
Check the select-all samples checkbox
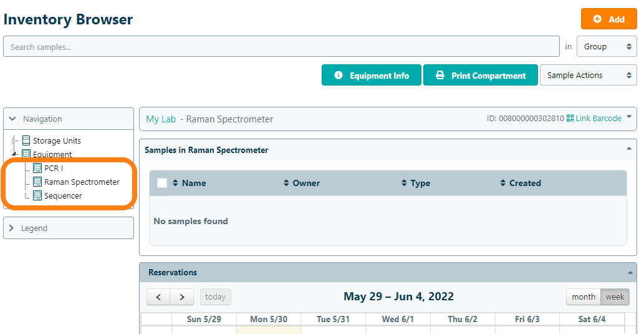point(162,183)
